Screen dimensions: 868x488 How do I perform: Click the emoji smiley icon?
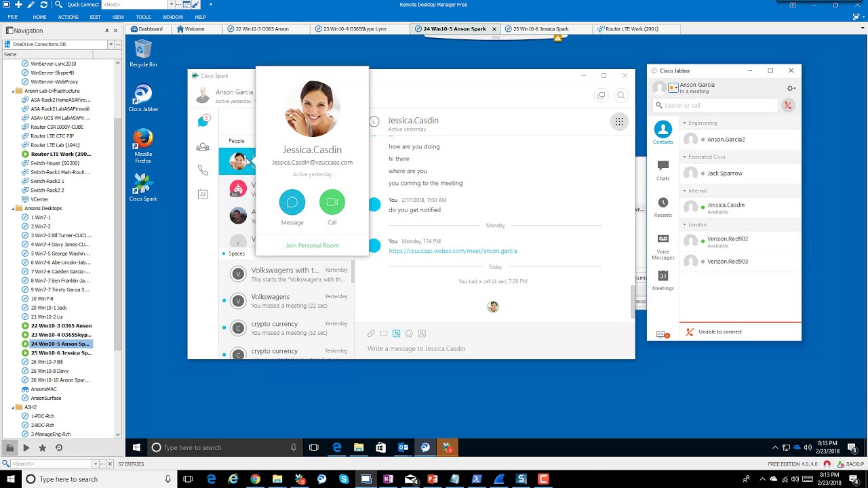[409, 333]
